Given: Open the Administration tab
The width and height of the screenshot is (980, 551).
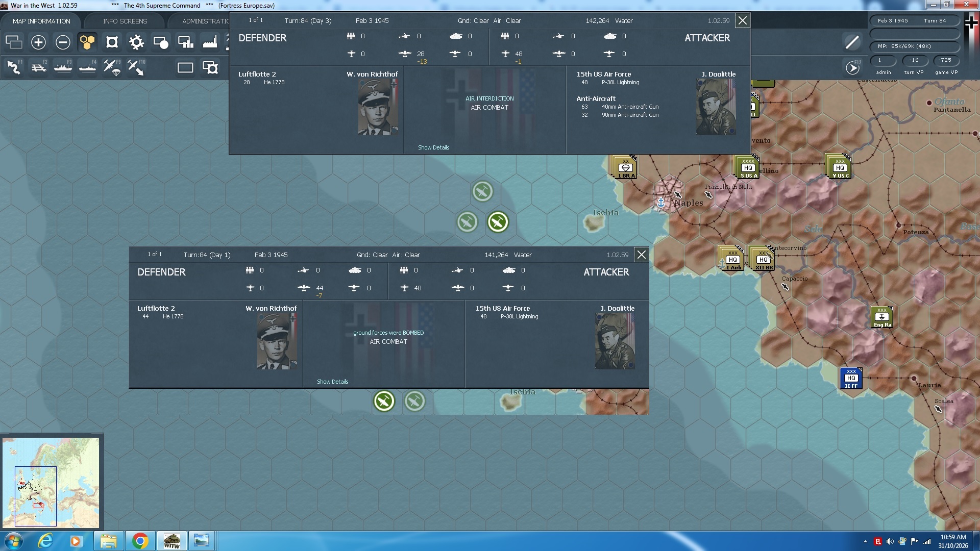Looking at the screenshot, I should [x=205, y=21].
